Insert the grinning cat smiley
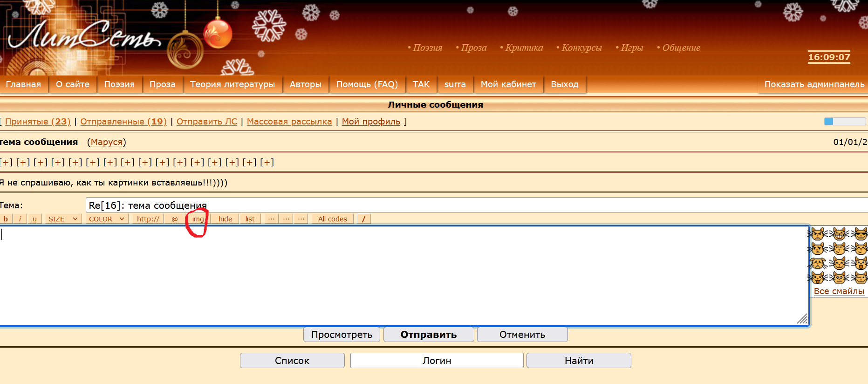Viewport: 868px width, 384px height. [x=839, y=234]
